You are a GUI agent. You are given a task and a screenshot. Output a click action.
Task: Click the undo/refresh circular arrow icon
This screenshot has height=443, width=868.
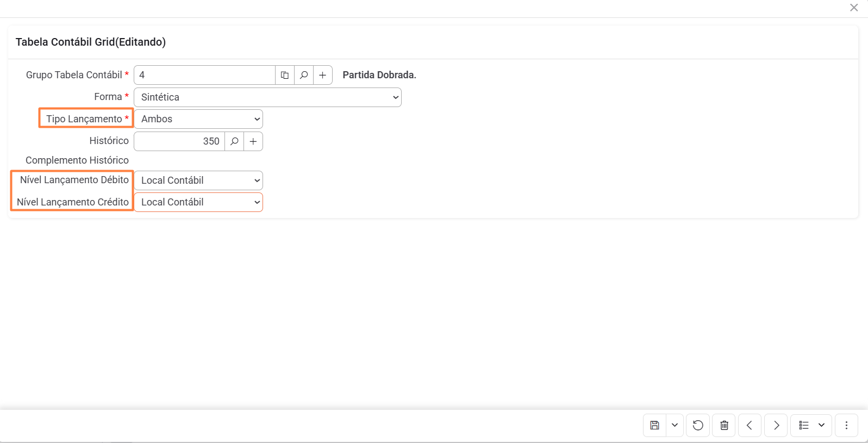tap(698, 425)
